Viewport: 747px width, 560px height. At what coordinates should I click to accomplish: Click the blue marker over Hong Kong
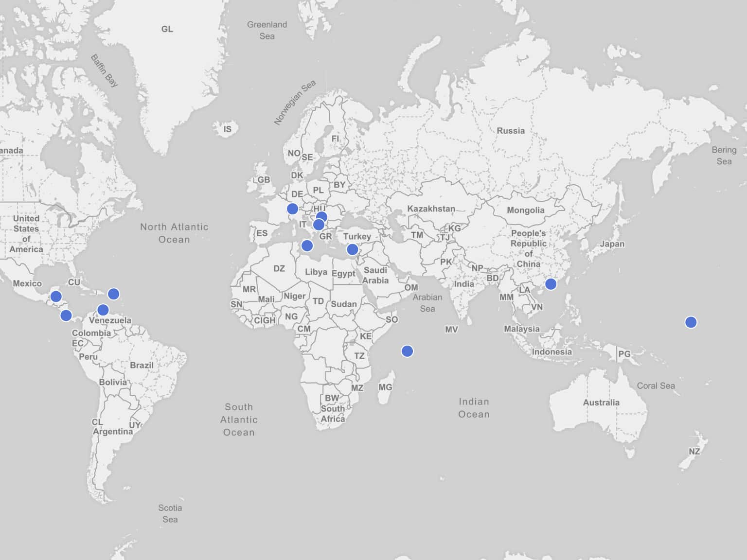tap(551, 284)
